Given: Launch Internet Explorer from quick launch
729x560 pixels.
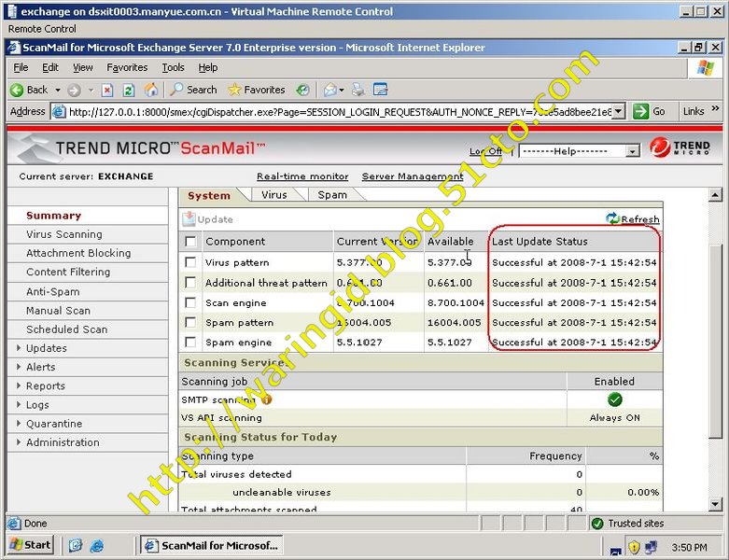Looking at the screenshot, I should pos(96,545).
